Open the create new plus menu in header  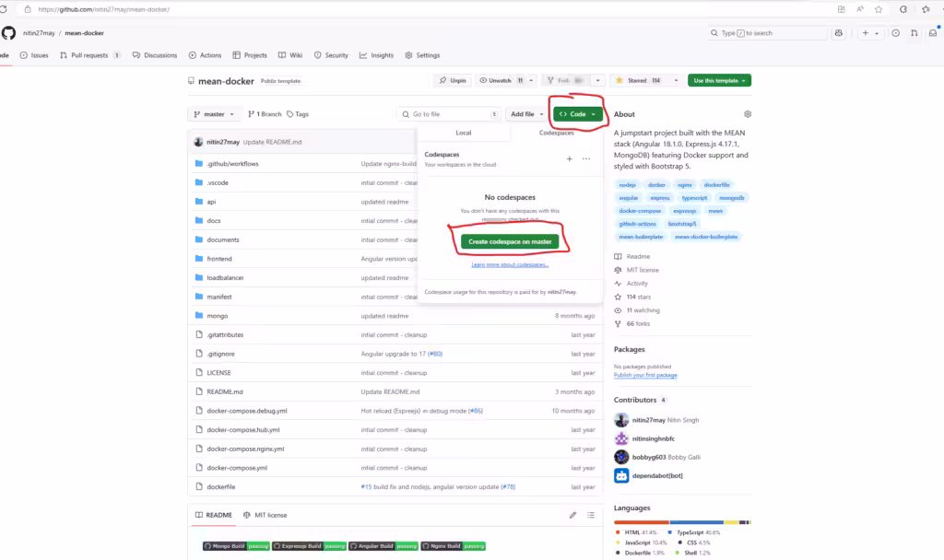870,33
